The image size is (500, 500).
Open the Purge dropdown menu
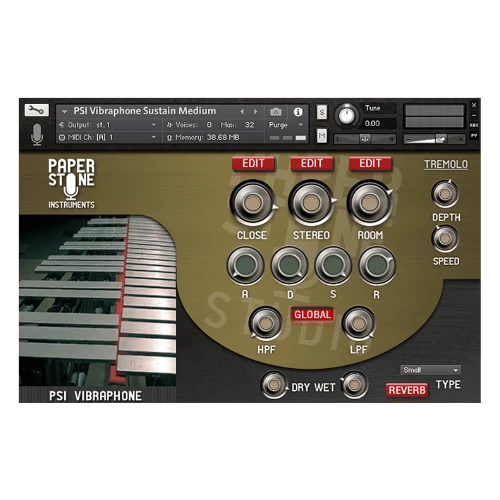click(x=286, y=125)
